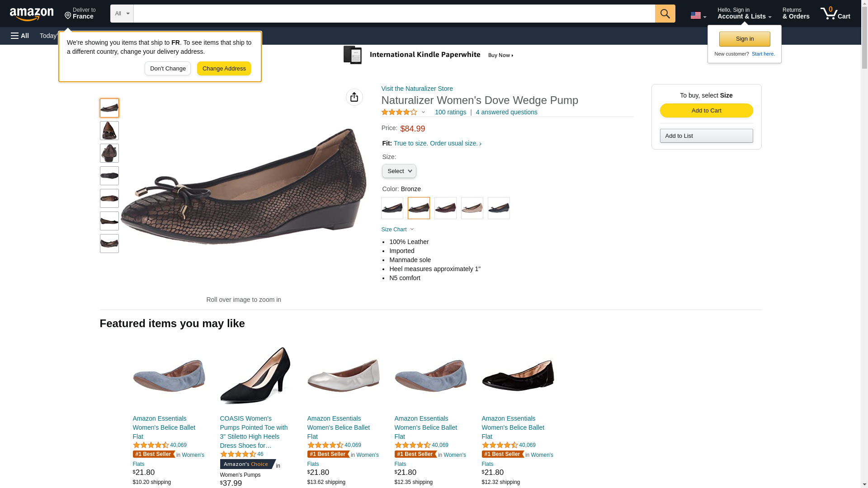Select the first black color swatch
This screenshot has width=868, height=488.
pos(392,208)
